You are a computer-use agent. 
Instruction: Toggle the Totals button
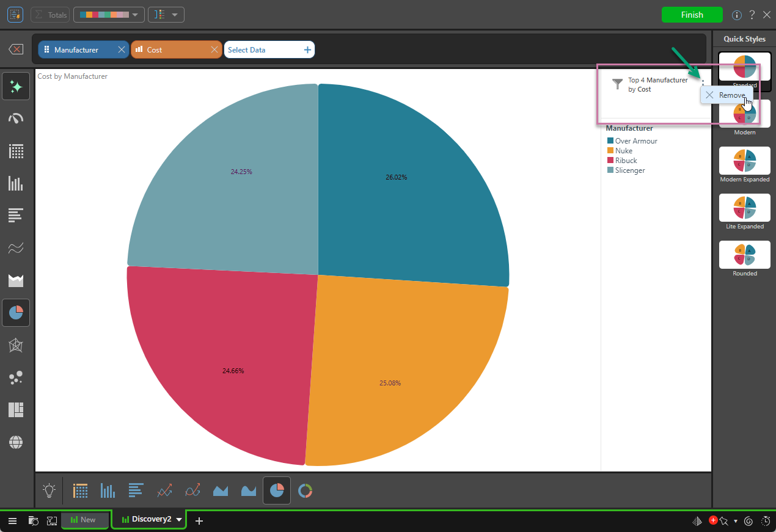(50, 15)
